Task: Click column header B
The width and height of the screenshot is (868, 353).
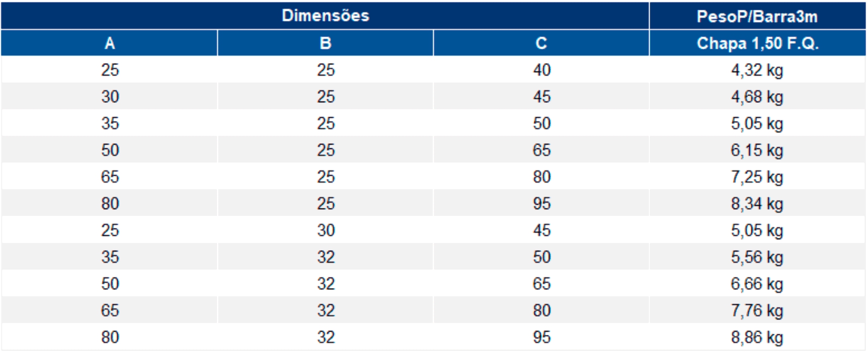Action: tap(325, 43)
